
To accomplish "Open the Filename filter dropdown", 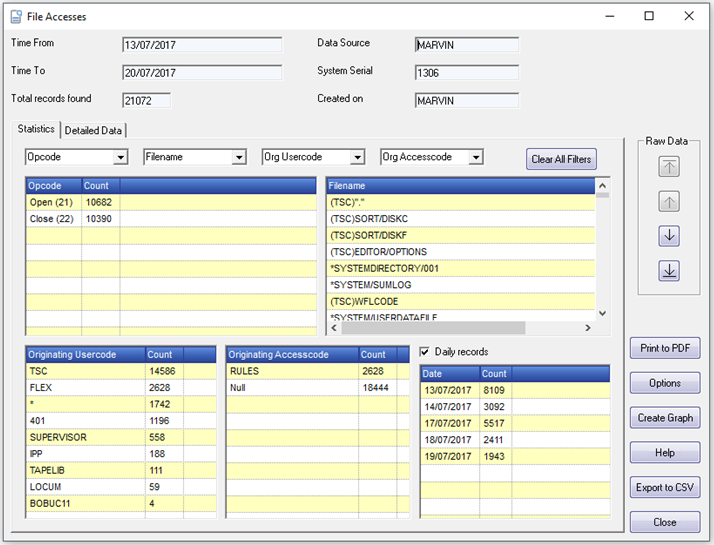I will coord(239,157).
